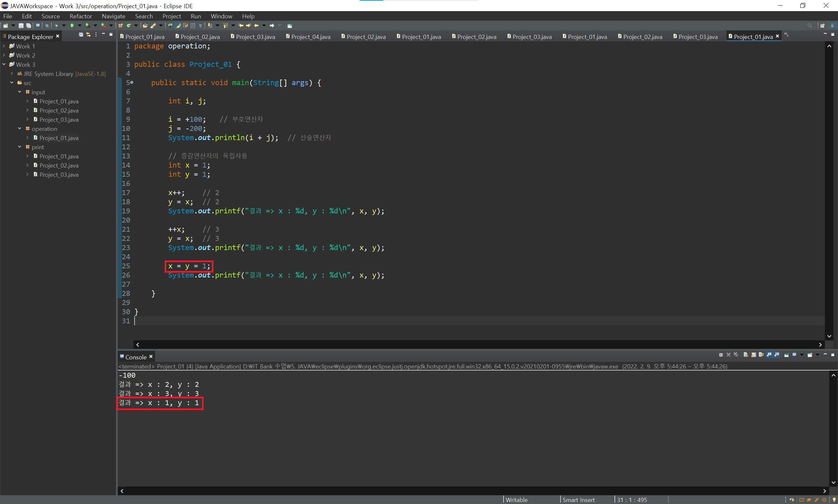Click the green Run button in toolbar

(72, 26)
